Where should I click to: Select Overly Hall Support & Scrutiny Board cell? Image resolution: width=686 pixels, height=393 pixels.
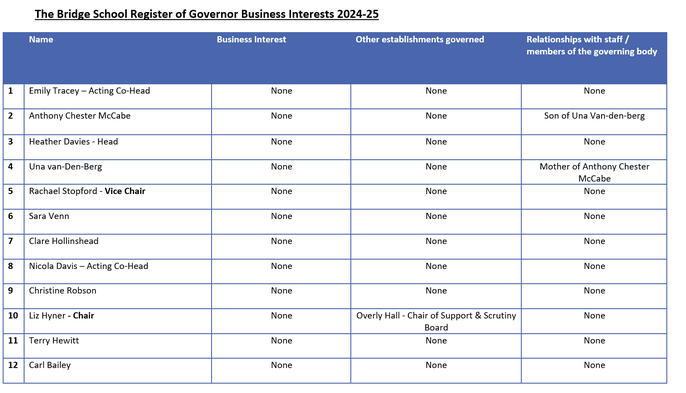pyautogui.click(x=436, y=321)
